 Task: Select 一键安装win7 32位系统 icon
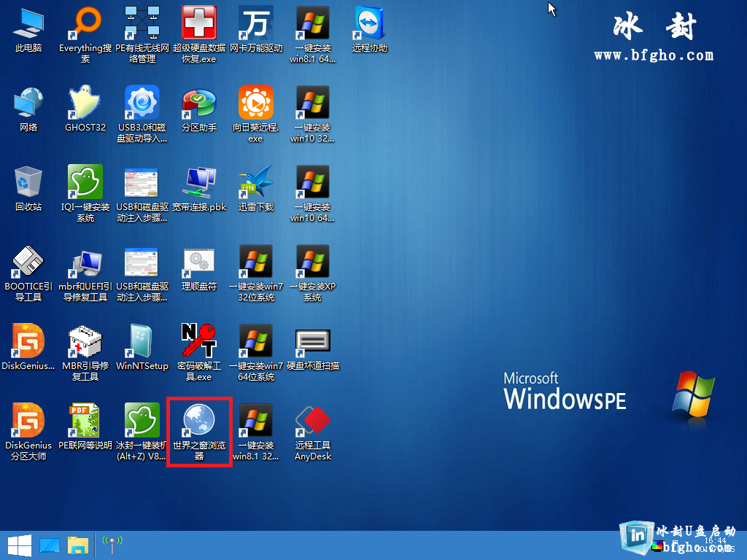point(256,273)
